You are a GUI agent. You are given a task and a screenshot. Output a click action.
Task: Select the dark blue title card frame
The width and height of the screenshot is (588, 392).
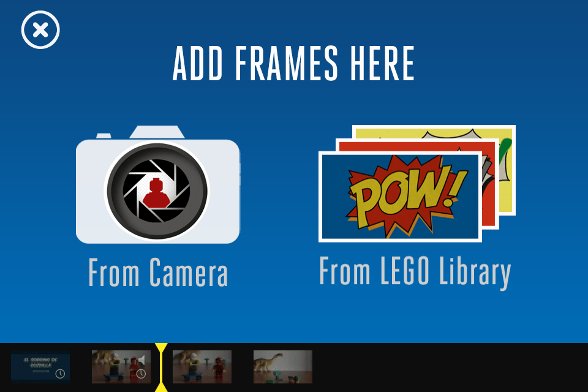point(40,367)
